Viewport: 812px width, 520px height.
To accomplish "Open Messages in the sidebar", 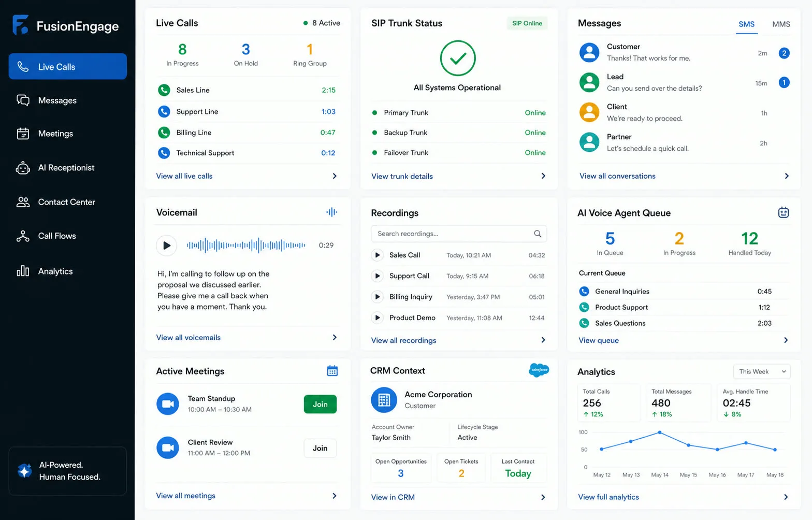I will point(68,100).
